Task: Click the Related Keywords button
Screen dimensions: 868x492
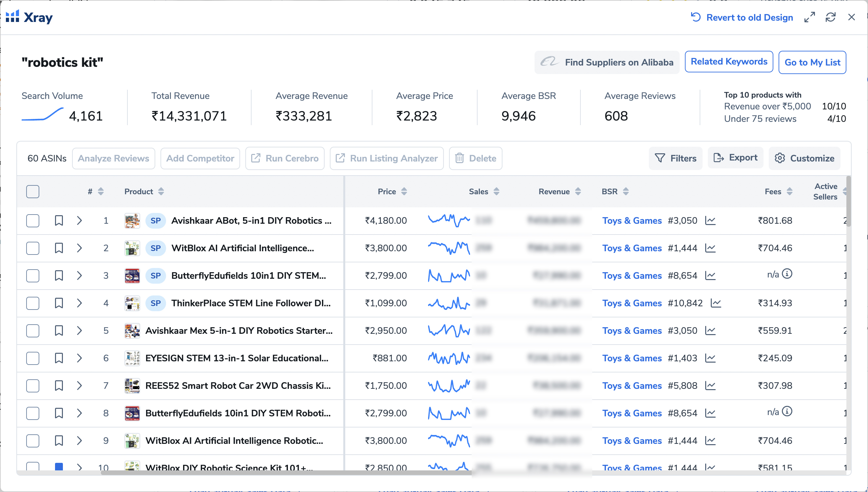Action: click(x=729, y=62)
